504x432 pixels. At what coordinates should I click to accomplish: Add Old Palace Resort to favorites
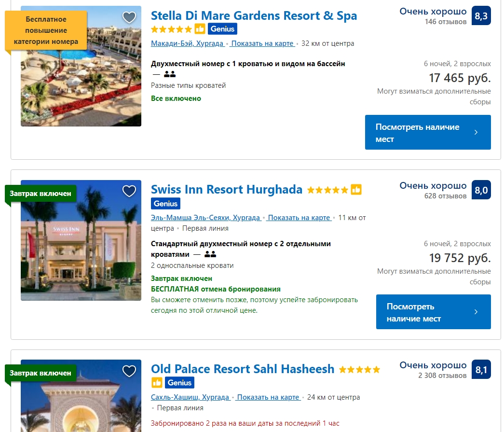pos(129,371)
